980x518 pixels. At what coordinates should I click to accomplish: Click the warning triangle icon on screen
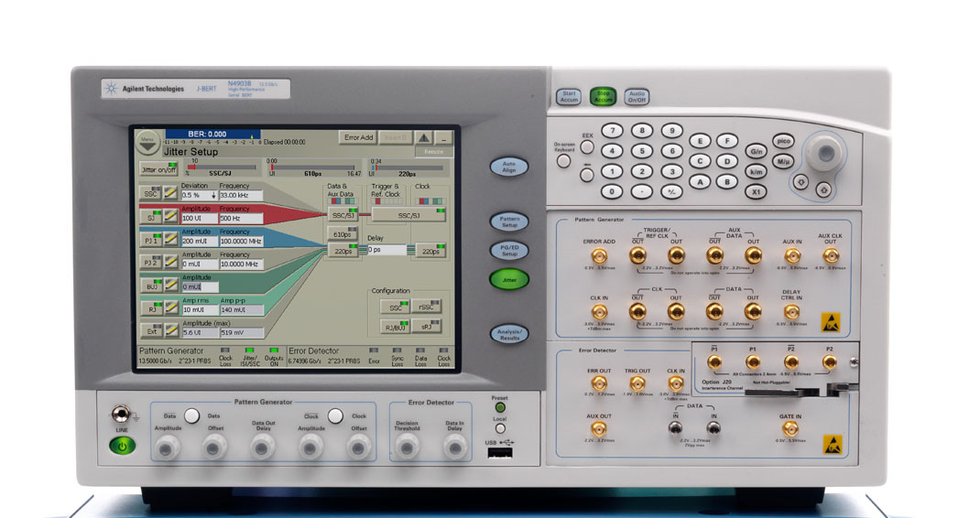point(424,138)
